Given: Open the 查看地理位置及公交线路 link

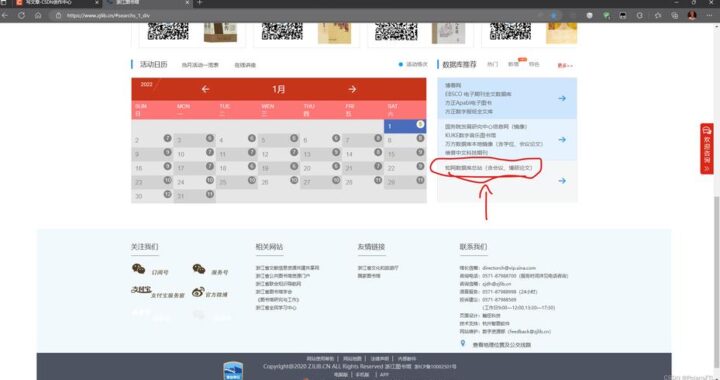Looking at the screenshot, I should (x=501, y=345).
